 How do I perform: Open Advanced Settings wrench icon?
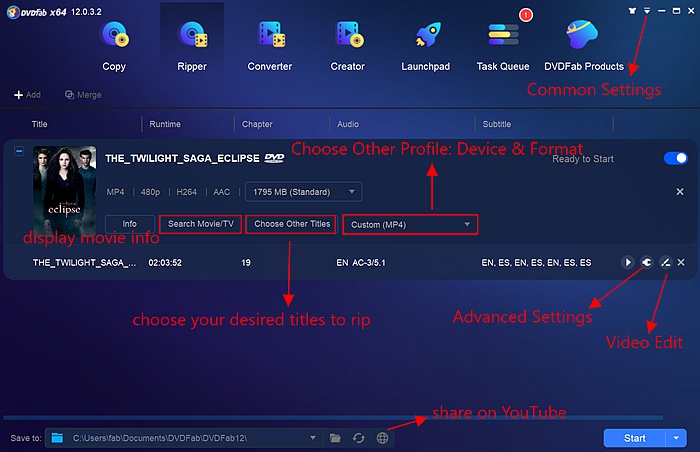(x=646, y=262)
